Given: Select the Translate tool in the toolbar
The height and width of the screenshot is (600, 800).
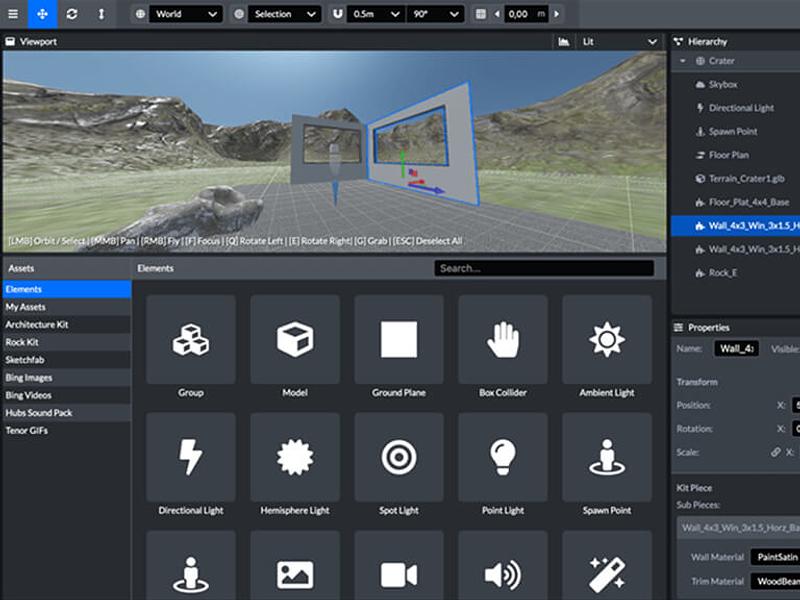Looking at the screenshot, I should pyautogui.click(x=40, y=13).
